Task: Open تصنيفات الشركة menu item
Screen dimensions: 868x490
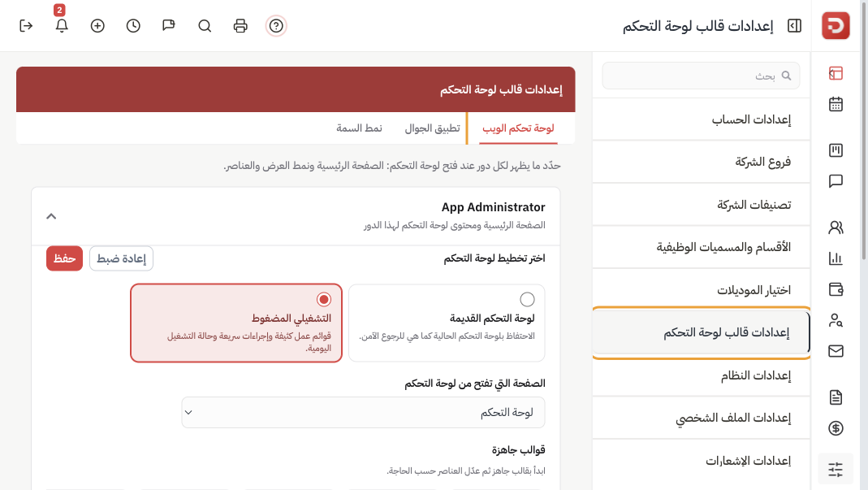Action: pyautogui.click(x=701, y=205)
